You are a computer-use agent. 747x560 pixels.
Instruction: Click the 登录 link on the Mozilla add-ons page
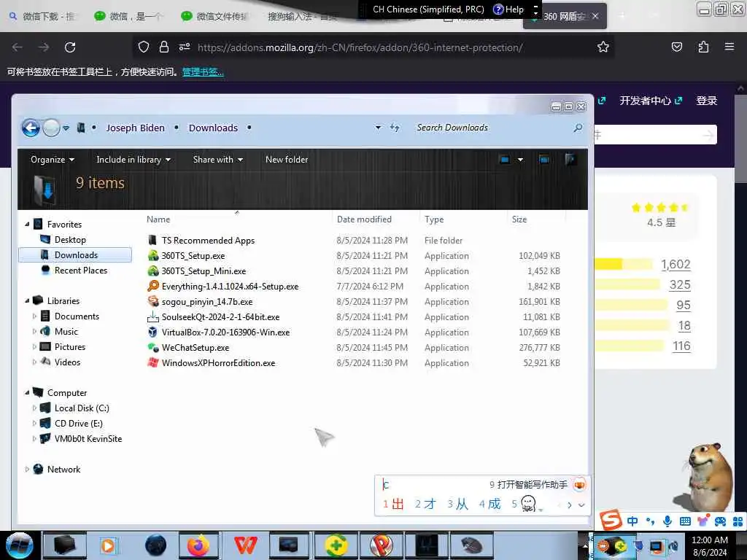click(706, 101)
